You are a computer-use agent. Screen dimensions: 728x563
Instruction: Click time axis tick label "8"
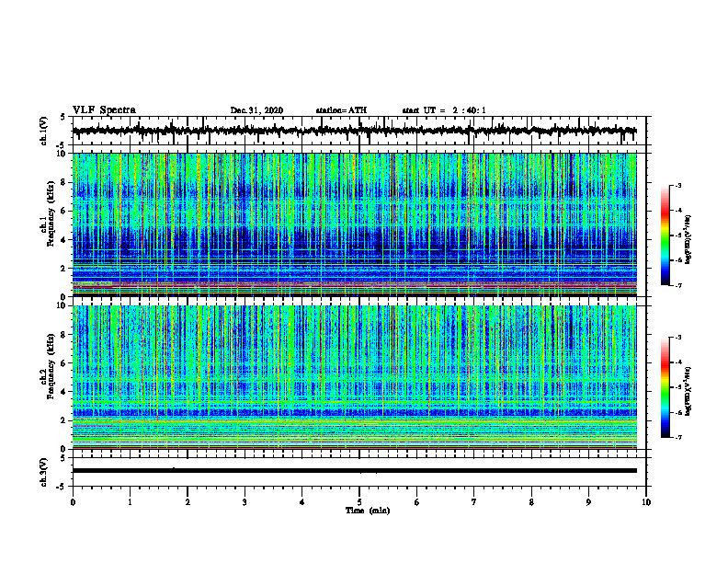tap(531, 502)
